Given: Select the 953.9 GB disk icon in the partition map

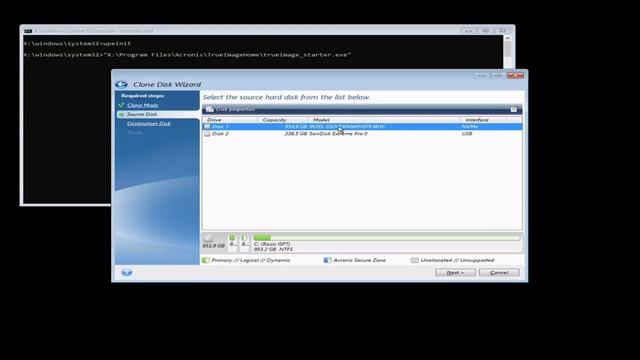Looking at the screenshot, I should pyautogui.click(x=208, y=238).
